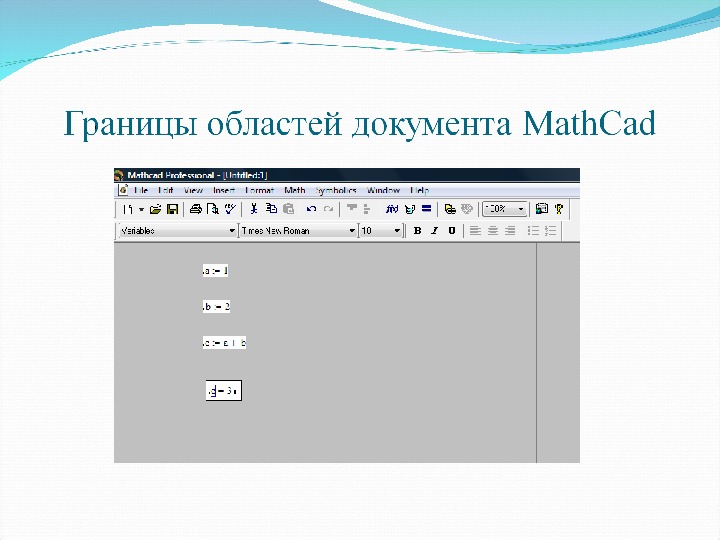Open the Format menu
The image size is (720, 540).
pyautogui.click(x=259, y=190)
